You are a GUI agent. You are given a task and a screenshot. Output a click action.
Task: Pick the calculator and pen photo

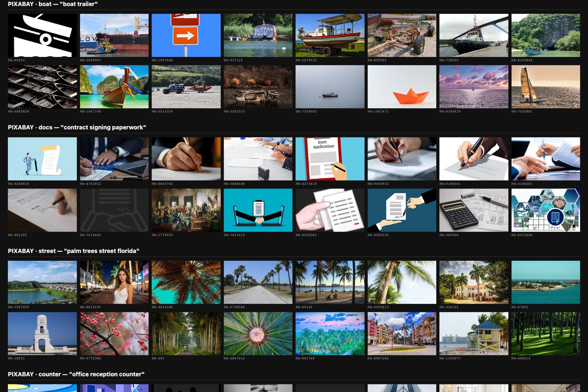tap(474, 210)
